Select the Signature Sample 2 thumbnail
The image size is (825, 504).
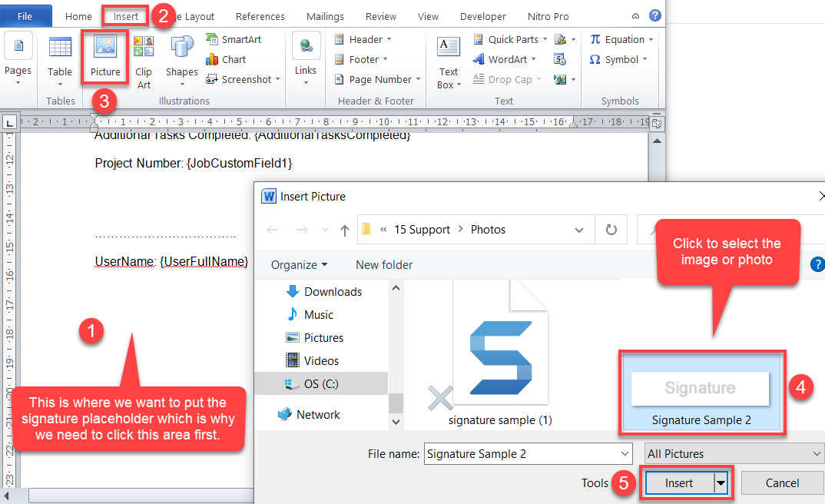pos(700,393)
